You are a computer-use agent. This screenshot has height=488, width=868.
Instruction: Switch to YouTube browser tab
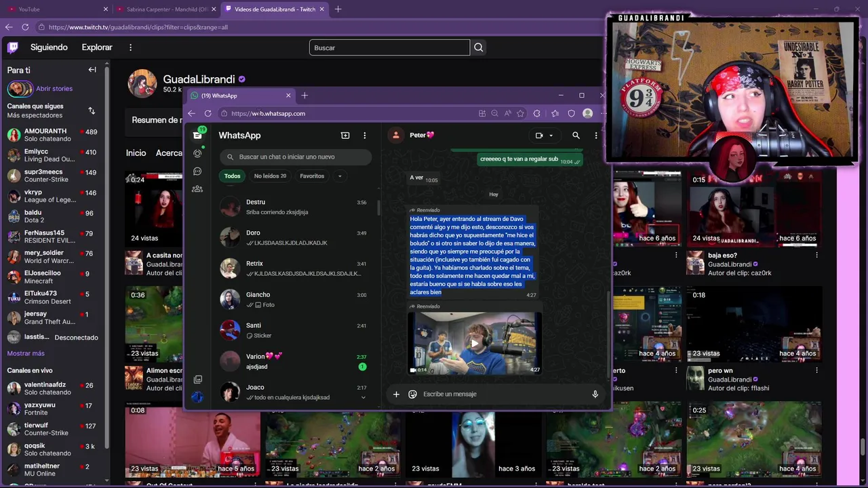57,9
